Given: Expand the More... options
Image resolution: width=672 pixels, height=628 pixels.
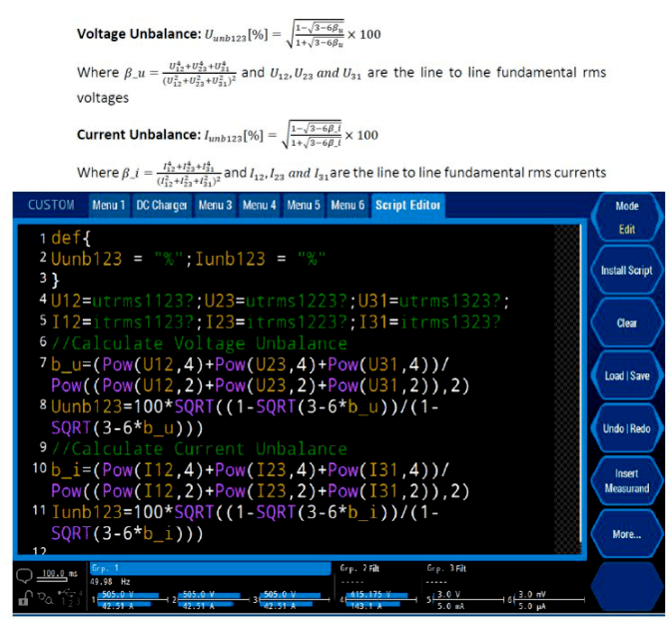Looking at the screenshot, I should (626, 534).
